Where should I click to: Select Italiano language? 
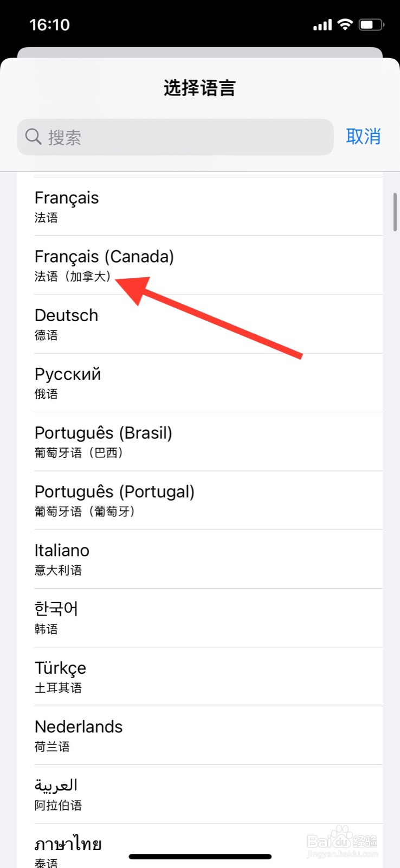pos(199,559)
